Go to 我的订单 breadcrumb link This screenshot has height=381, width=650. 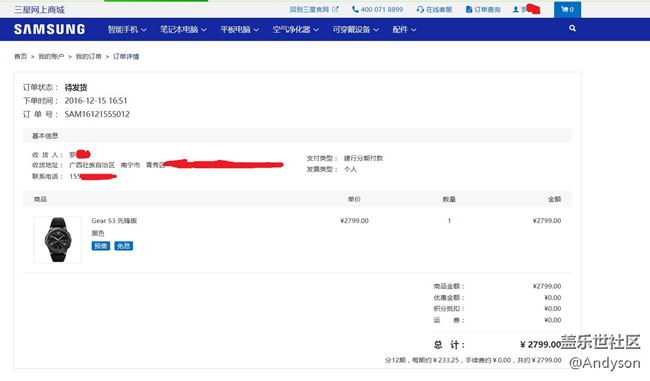click(88, 56)
